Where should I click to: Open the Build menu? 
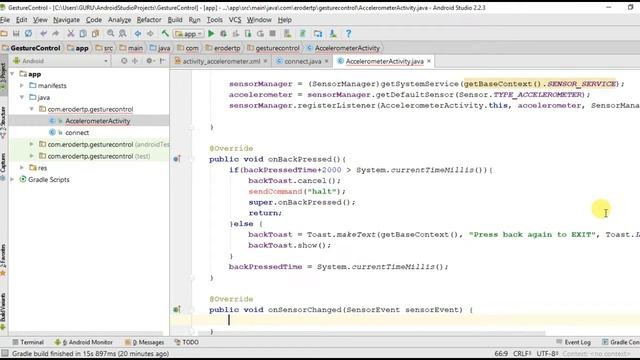[x=175, y=20]
